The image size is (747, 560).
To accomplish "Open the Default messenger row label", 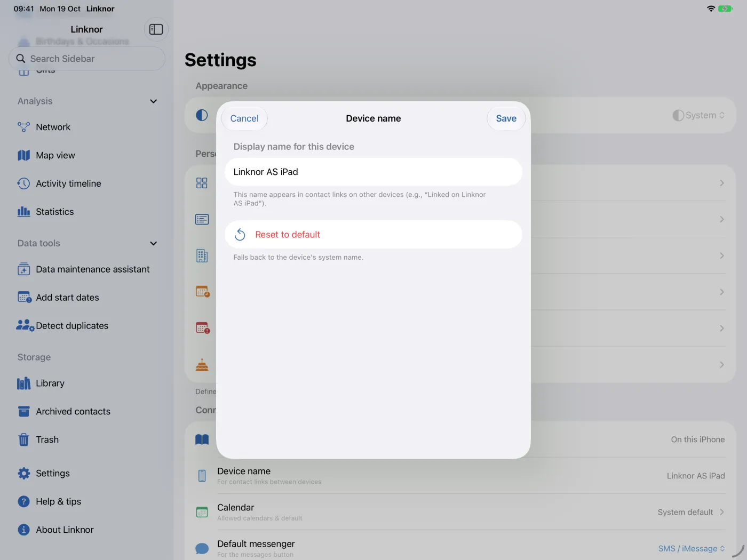I will [x=256, y=544].
